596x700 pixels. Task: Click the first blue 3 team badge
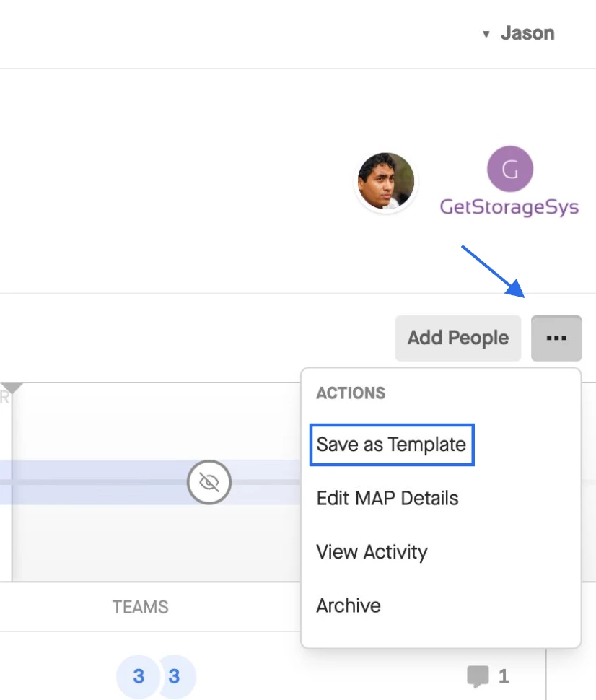pos(139,677)
